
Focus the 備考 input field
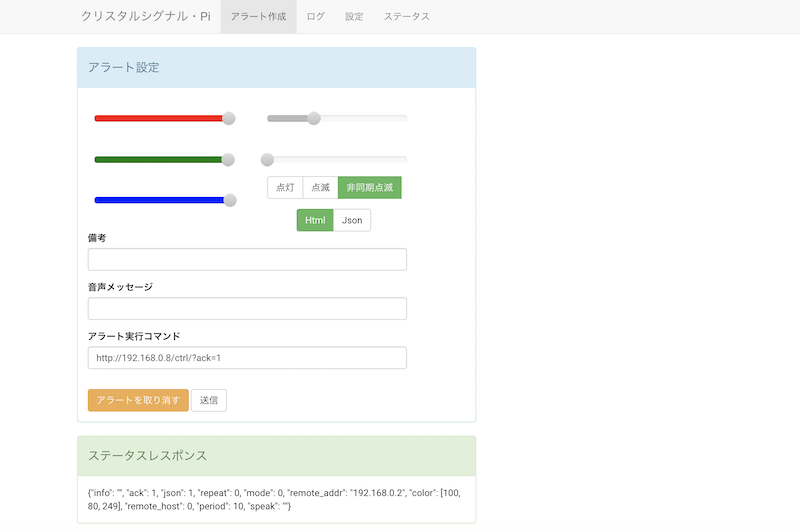[247, 259]
